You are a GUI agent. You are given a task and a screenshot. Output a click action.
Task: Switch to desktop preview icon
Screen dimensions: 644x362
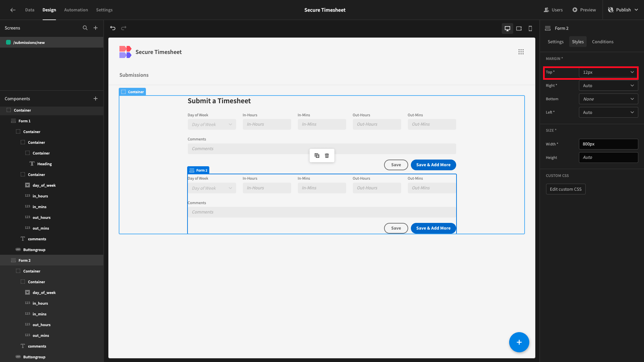[x=507, y=28]
